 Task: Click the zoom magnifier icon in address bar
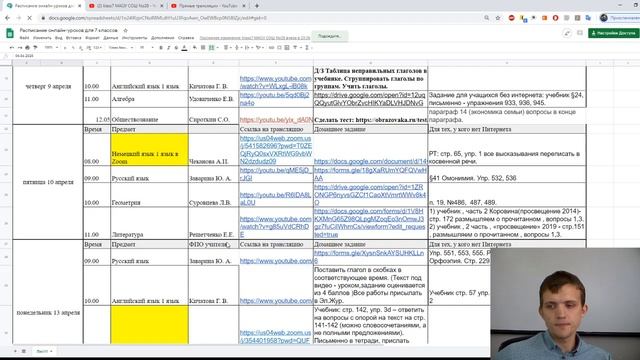[487, 18]
